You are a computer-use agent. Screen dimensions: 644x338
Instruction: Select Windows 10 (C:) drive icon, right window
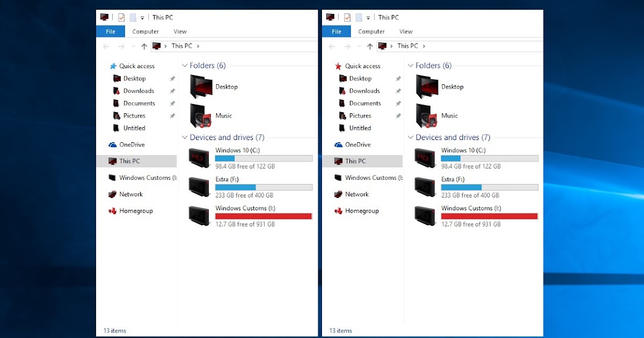[x=425, y=158]
